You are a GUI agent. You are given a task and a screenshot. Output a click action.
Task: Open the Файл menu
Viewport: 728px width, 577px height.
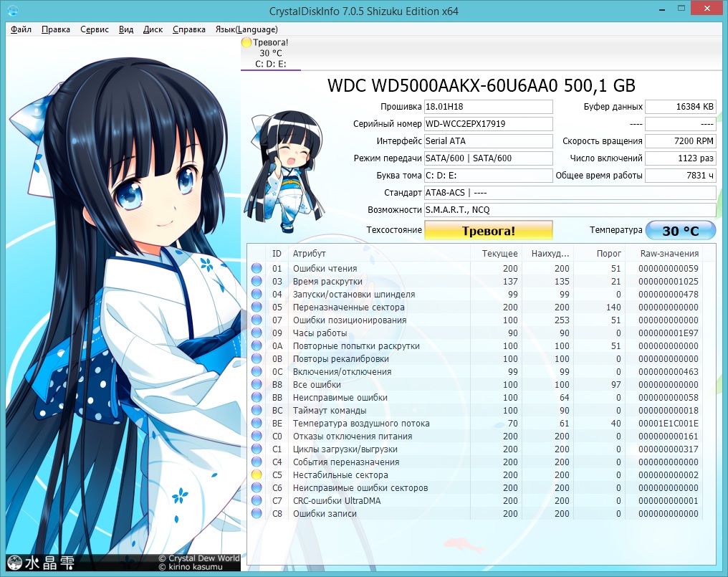21,29
